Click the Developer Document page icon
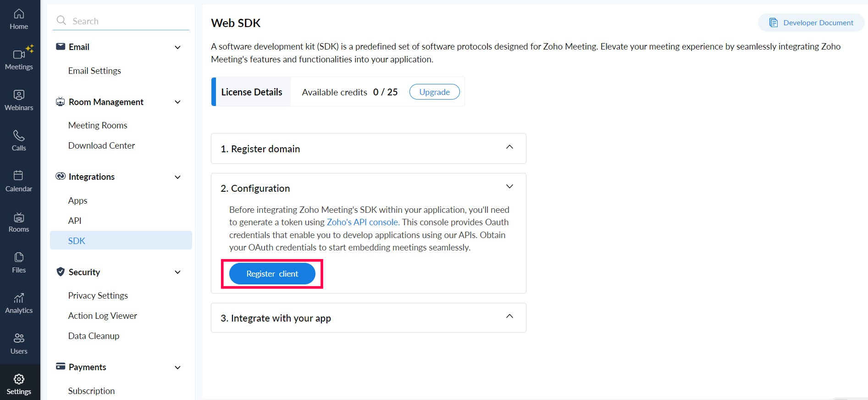This screenshot has width=868, height=400. pos(774,22)
